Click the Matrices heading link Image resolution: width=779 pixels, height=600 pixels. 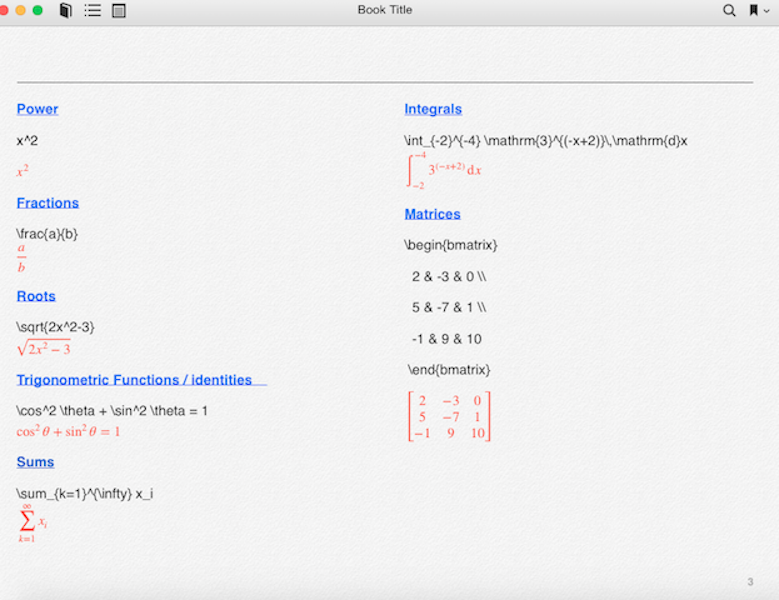click(432, 214)
